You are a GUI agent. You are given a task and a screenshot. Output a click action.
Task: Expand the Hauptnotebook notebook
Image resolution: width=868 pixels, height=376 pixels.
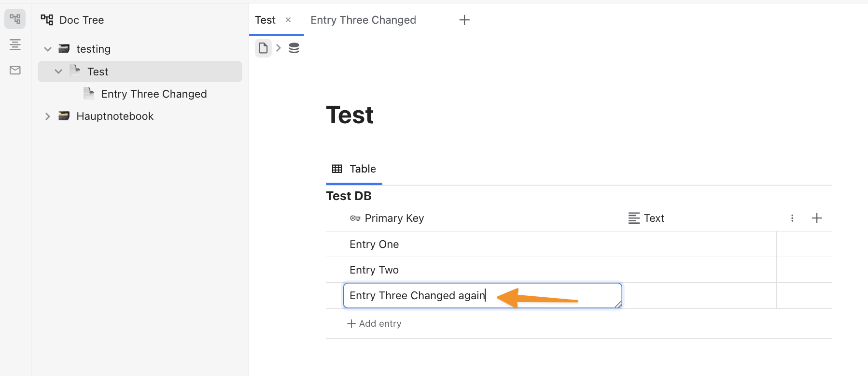(x=48, y=116)
